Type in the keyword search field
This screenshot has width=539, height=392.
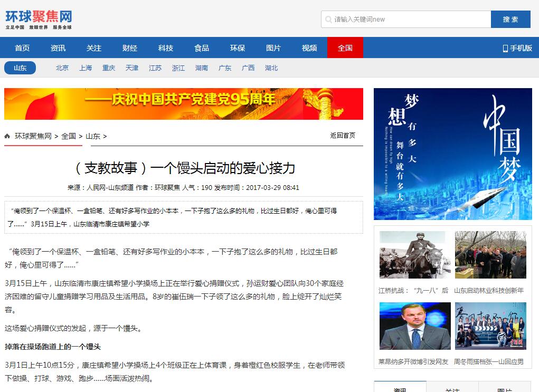pyautogui.click(x=409, y=20)
